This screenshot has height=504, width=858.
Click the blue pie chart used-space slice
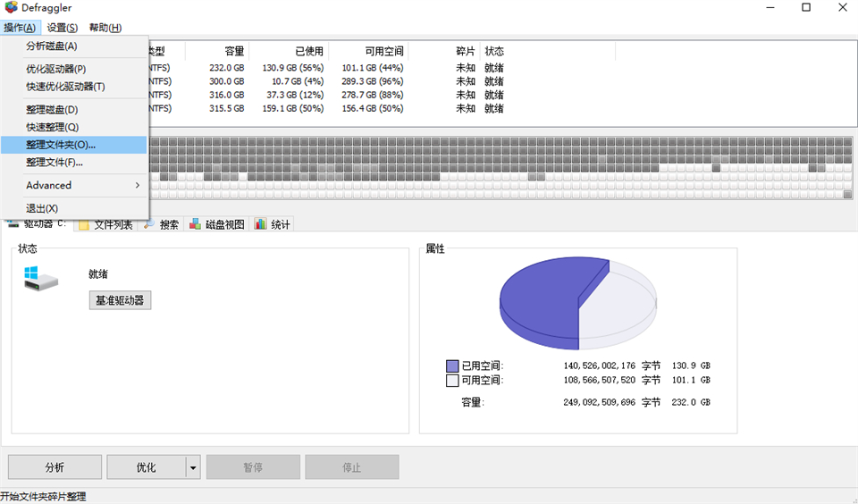coord(541,299)
